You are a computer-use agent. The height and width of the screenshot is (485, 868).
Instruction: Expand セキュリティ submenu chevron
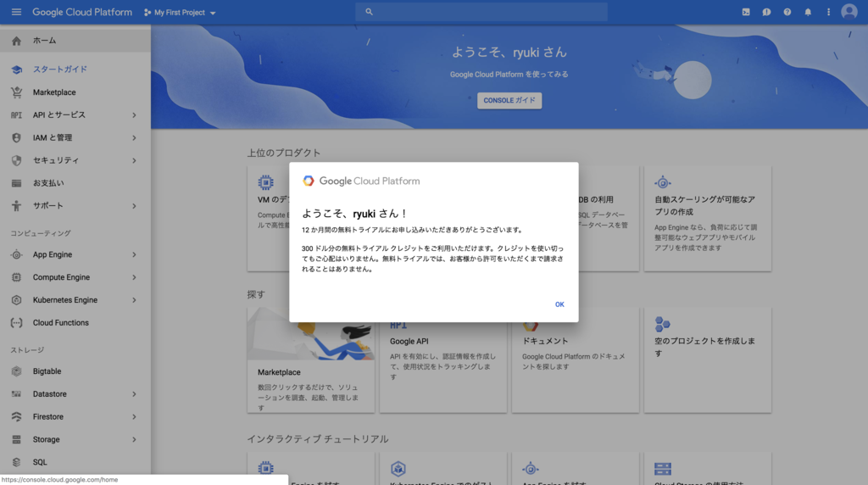pos(134,160)
